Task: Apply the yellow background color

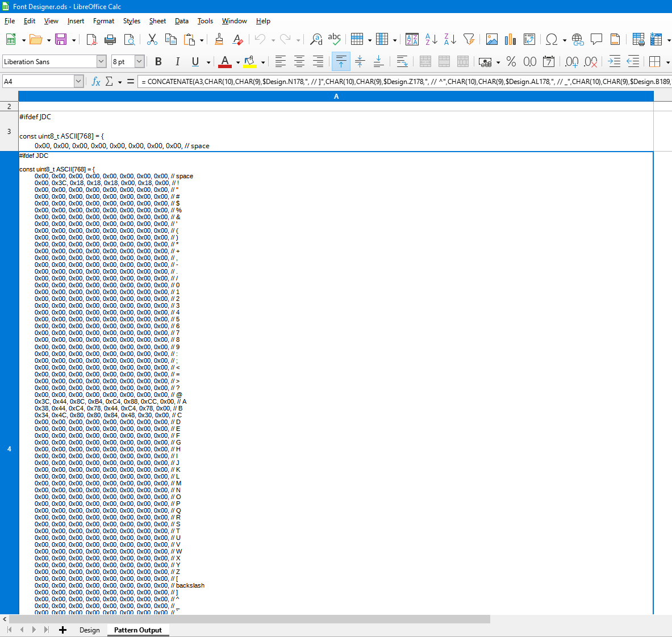Action: (x=250, y=62)
